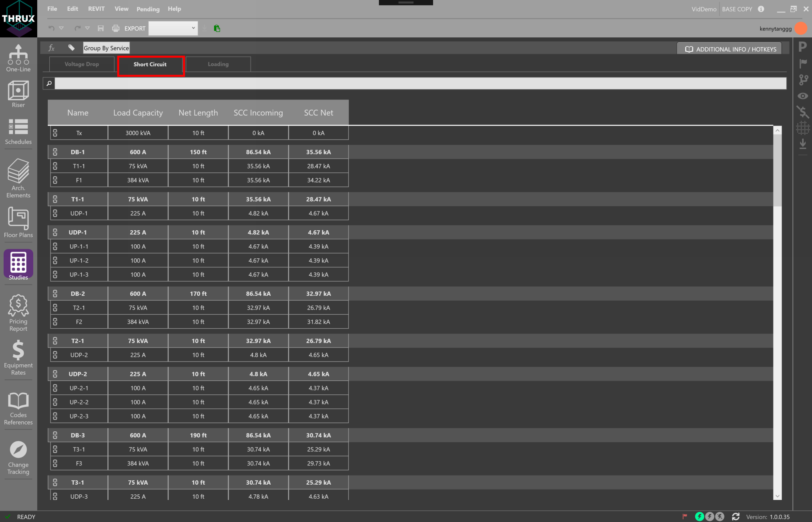The height and width of the screenshot is (522, 812).
Task: Expand the redo dropdown chevron
Action: pyautogui.click(x=88, y=28)
